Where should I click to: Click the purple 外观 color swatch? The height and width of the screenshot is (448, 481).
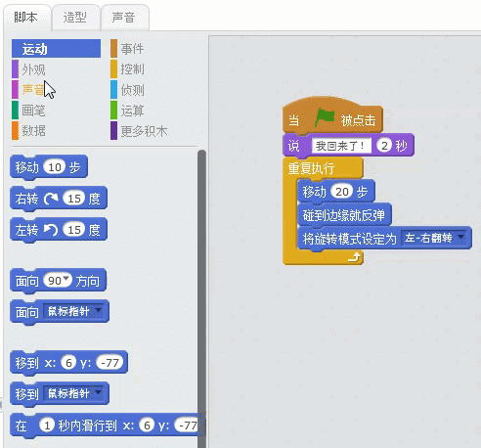(x=15, y=68)
